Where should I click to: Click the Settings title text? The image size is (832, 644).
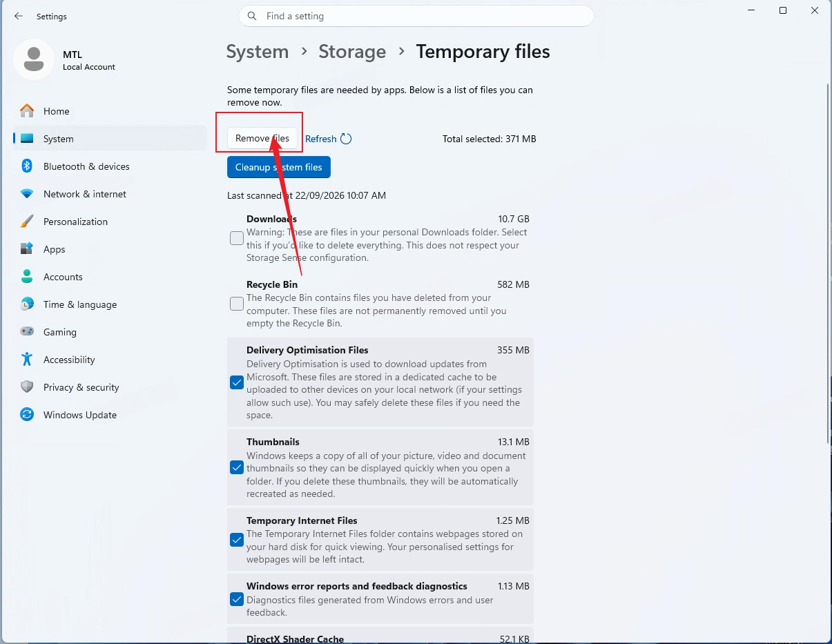coord(52,17)
